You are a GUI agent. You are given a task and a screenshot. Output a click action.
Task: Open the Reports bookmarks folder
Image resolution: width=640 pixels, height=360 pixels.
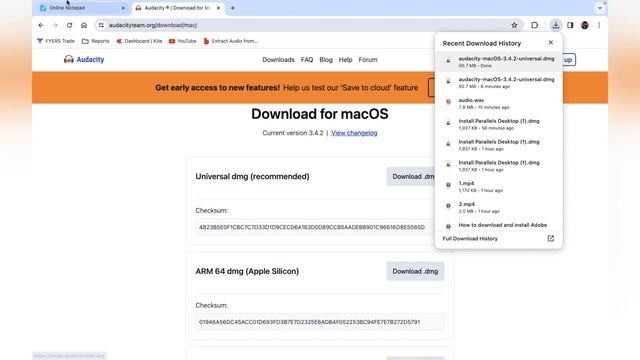96,41
